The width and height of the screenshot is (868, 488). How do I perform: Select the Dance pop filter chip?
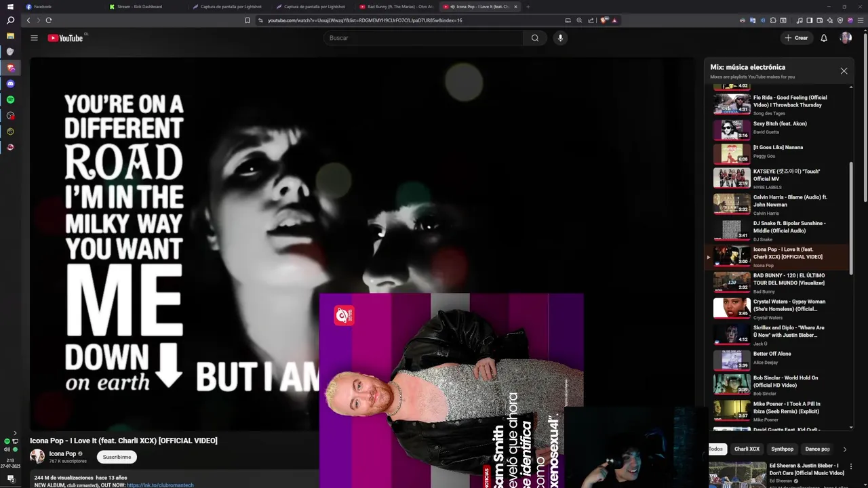[817, 449]
